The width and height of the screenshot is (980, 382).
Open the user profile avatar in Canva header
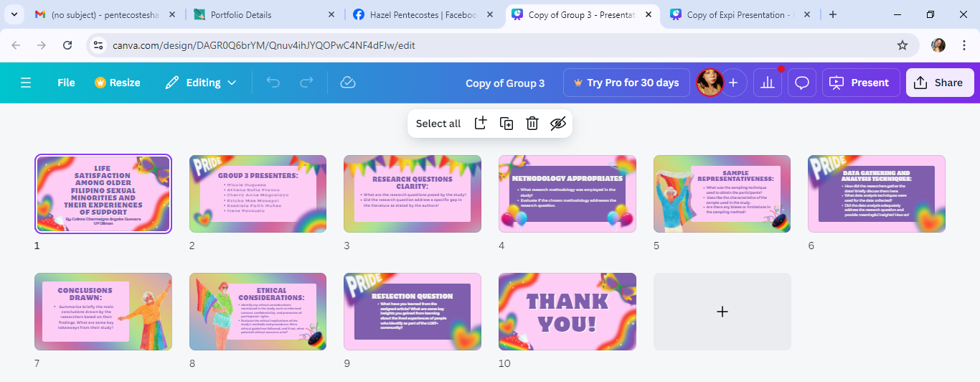tap(710, 83)
